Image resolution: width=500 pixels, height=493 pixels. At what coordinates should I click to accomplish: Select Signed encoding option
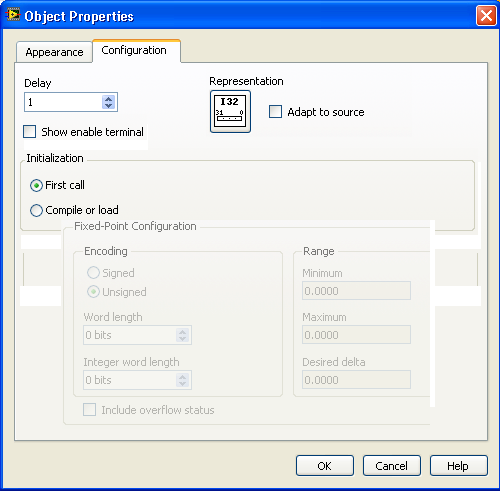click(93, 273)
